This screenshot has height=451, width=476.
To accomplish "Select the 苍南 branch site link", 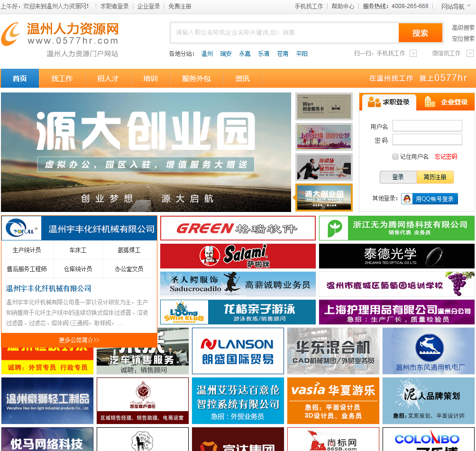I will (283, 54).
